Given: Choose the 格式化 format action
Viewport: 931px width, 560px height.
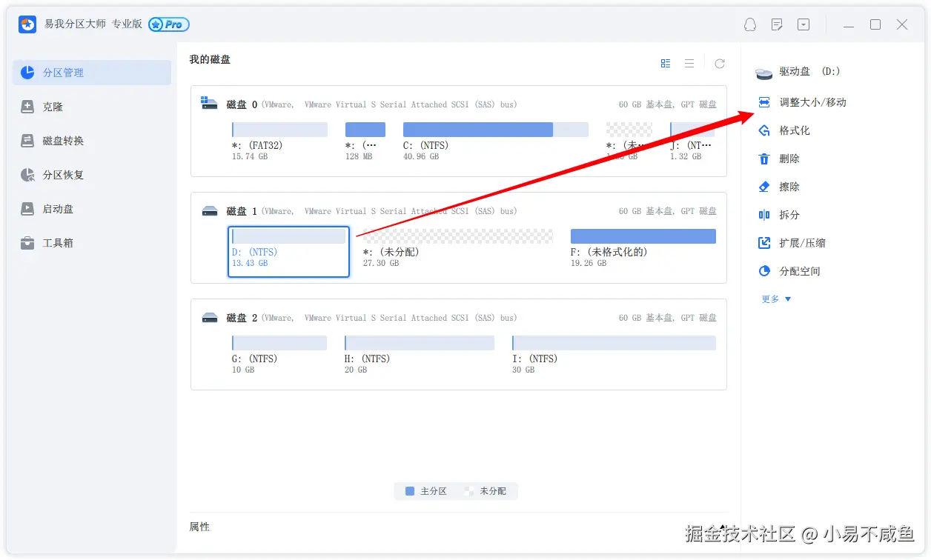Looking at the screenshot, I should [784, 130].
